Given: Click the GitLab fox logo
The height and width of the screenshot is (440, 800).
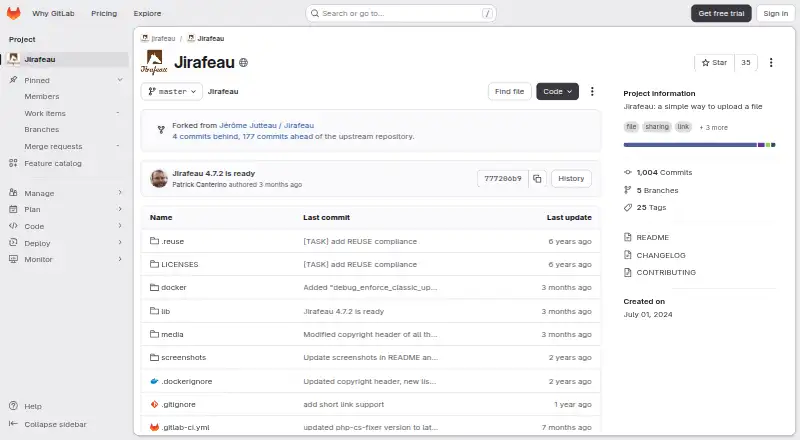Looking at the screenshot, I should [14, 13].
